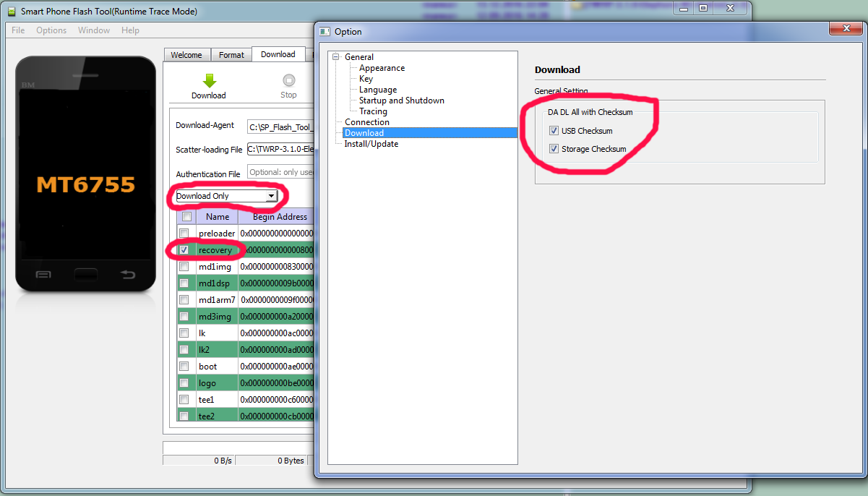
Task: Click the green Download arrow icon
Action: pyautogui.click(x=209, y=80)
